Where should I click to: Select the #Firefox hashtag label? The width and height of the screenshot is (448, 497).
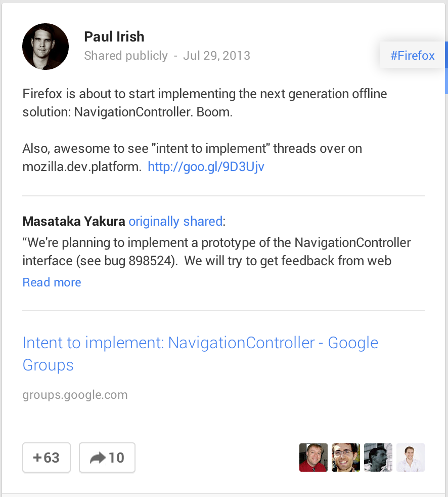point(412,55)
